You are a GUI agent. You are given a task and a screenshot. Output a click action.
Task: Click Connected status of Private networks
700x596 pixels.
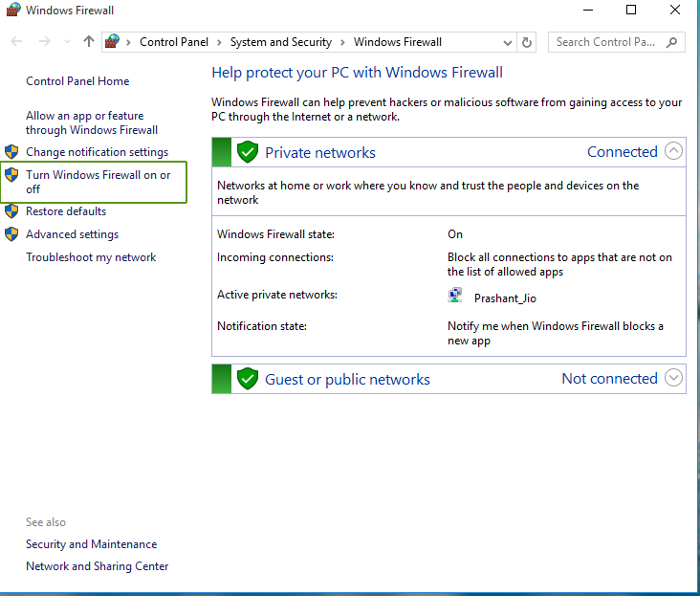622,152
